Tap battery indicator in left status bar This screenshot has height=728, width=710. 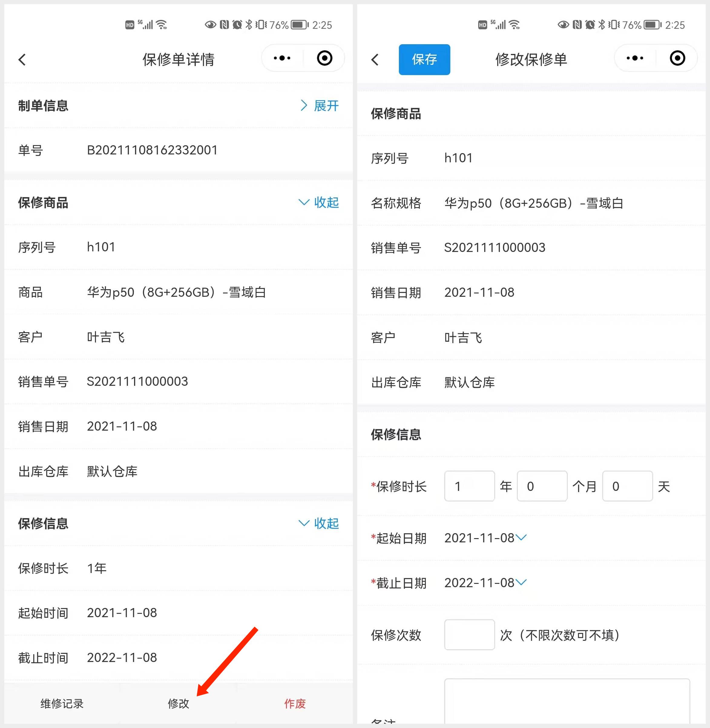[x=300, y=25]
